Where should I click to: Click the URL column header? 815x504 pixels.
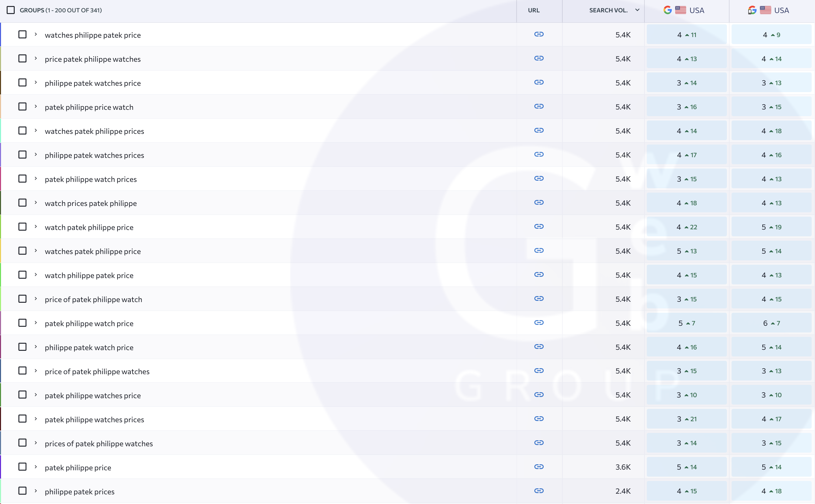pos(533,10)
